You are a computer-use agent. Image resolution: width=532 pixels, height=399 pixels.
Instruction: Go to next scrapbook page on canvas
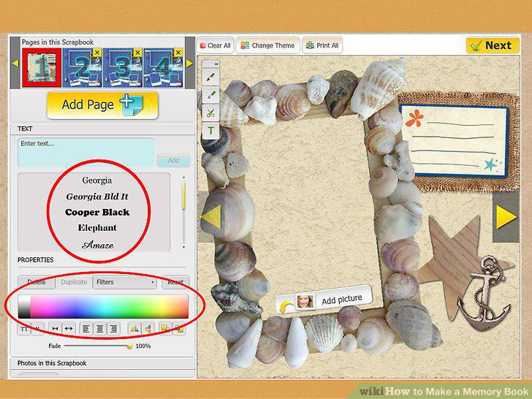point(506,217)
